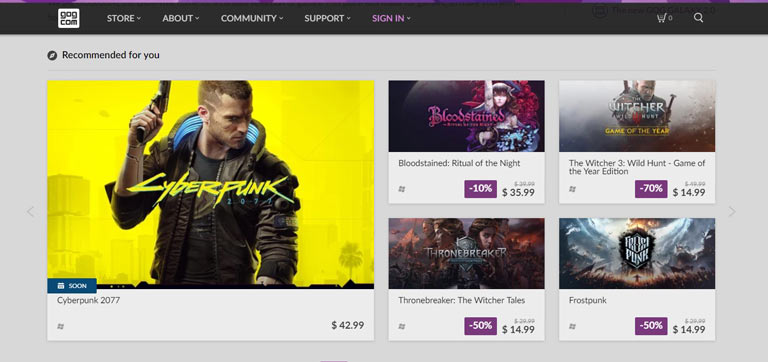
Task: Select the Bloodstained: Ritual of the Night thumbnail
Action: click(x=466, y=116)
